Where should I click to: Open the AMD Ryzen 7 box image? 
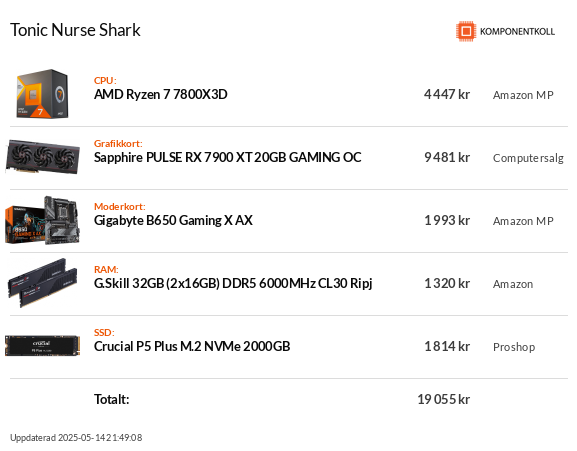click(42, 94)
